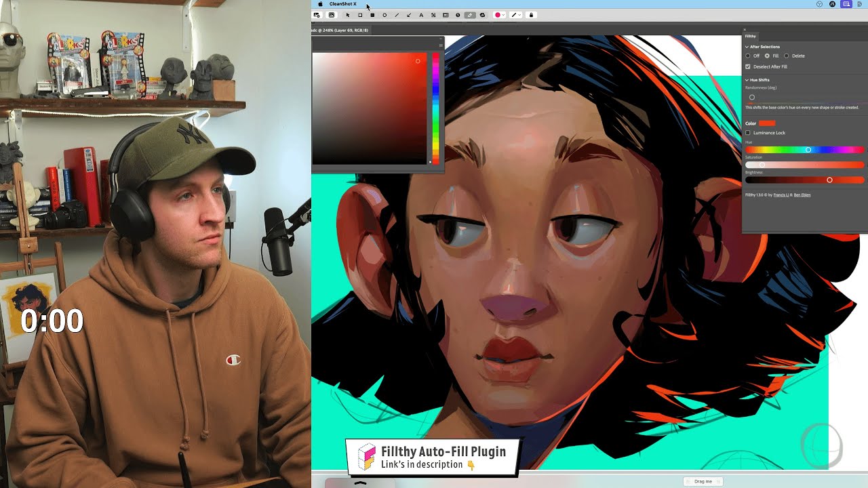Select the spotlight highlight tool
Screen dimensions: 868x488
click(x=446, y=15)
